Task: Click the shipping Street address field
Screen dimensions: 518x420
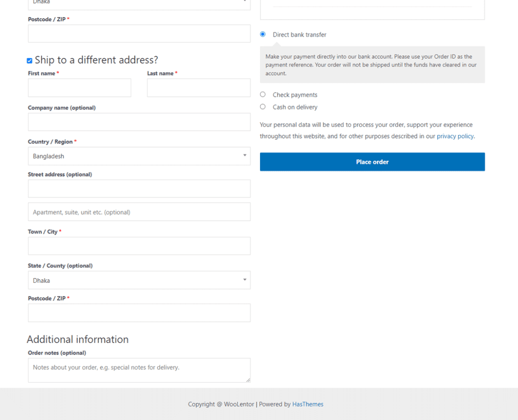Action: 139,189
